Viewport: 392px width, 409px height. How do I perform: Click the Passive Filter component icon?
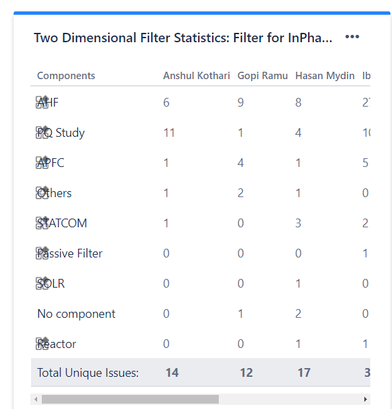[x=42, y=253]
